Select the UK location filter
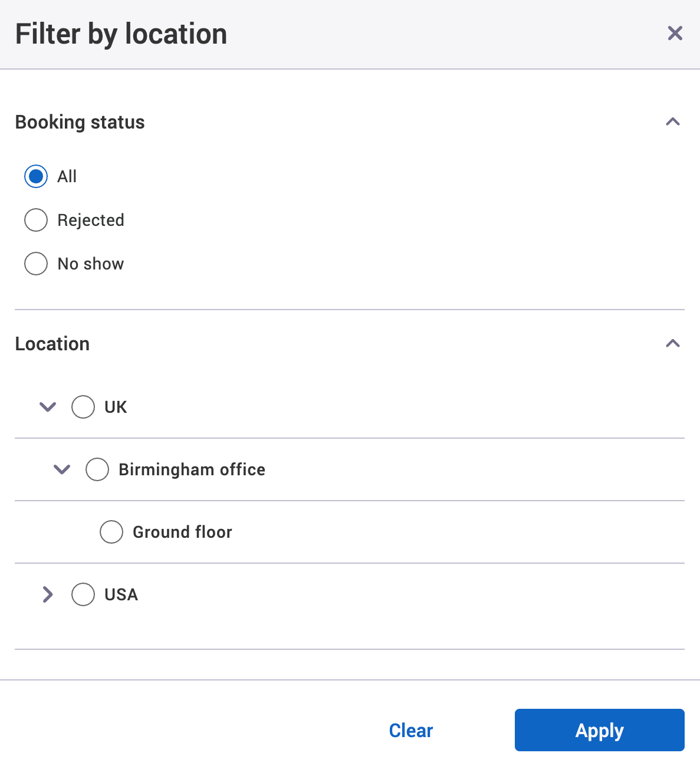 [83, 407]
